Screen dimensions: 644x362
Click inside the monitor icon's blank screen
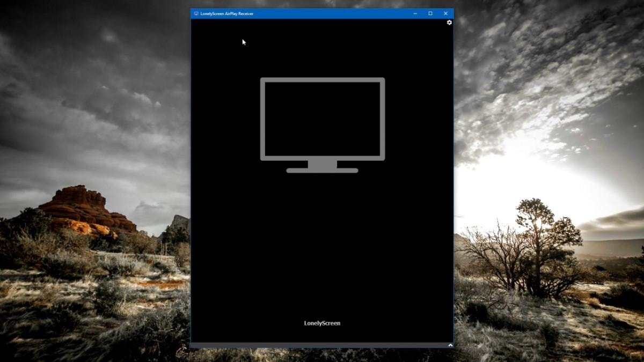click(322, 119)
